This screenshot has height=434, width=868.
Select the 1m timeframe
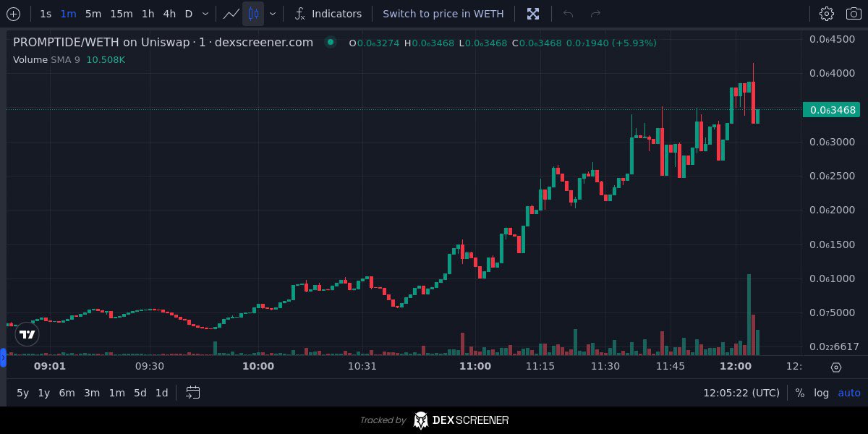pos(69,14)
